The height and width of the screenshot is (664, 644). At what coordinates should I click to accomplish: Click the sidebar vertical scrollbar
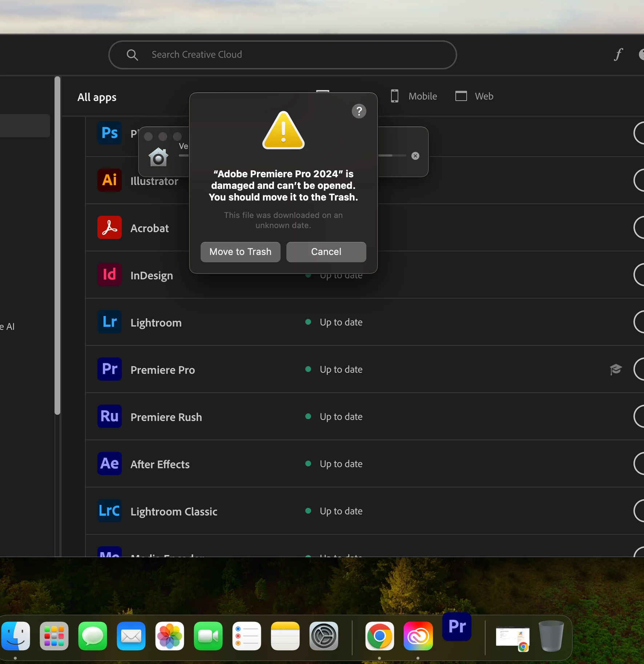tap(57, 245)
